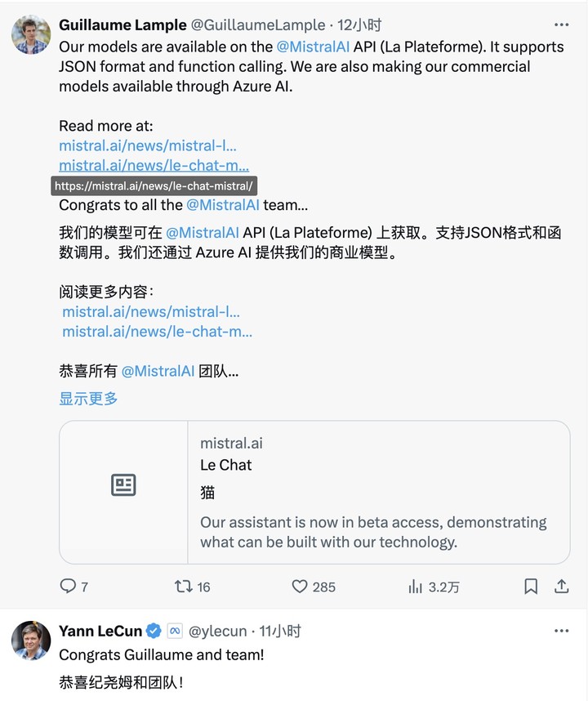588x701 pixels.
Task: Open more options on Guillaume's tweet
Action: tap(561, 25)
